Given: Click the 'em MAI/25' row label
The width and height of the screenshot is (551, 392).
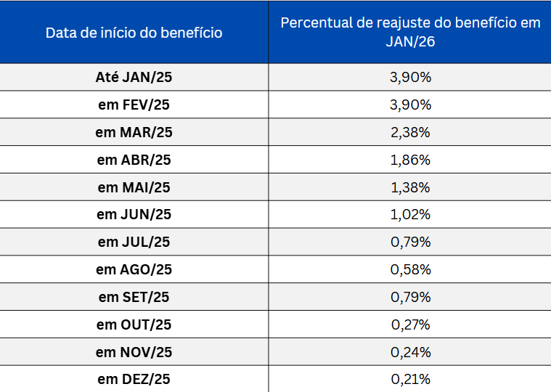Looking at the screenshot, I should (x=134, y=187).
